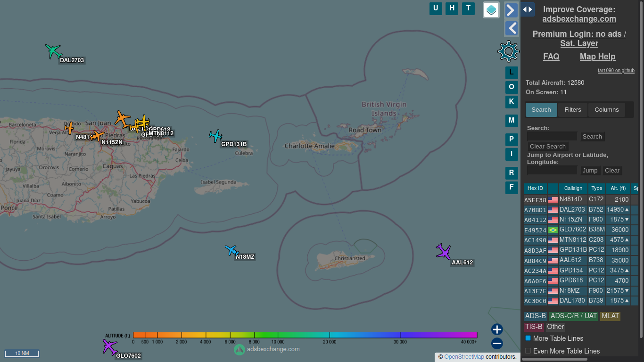
Task: Click the Jump button
Action: coord(590,171)
